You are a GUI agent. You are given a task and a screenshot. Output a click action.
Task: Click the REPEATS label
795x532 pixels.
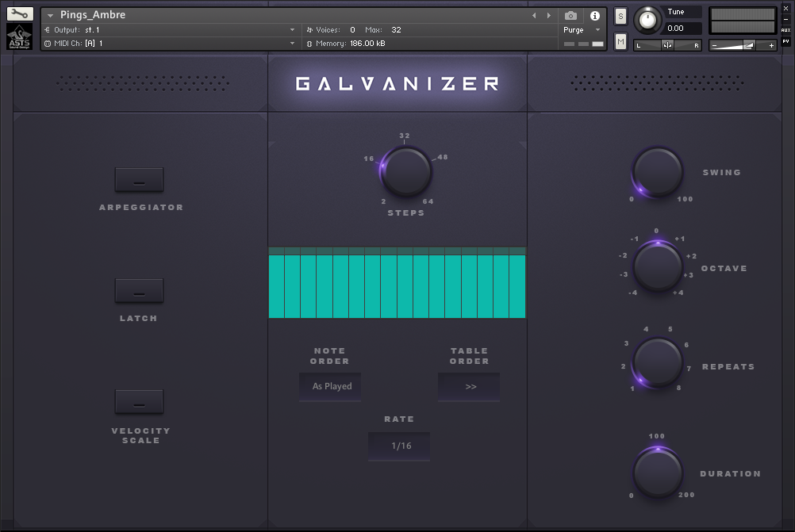728,367
